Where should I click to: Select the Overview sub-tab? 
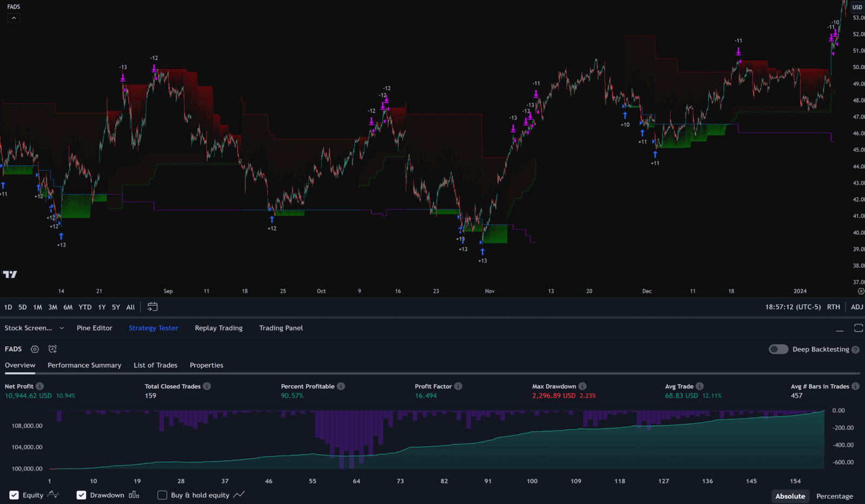tap(20, 365)
